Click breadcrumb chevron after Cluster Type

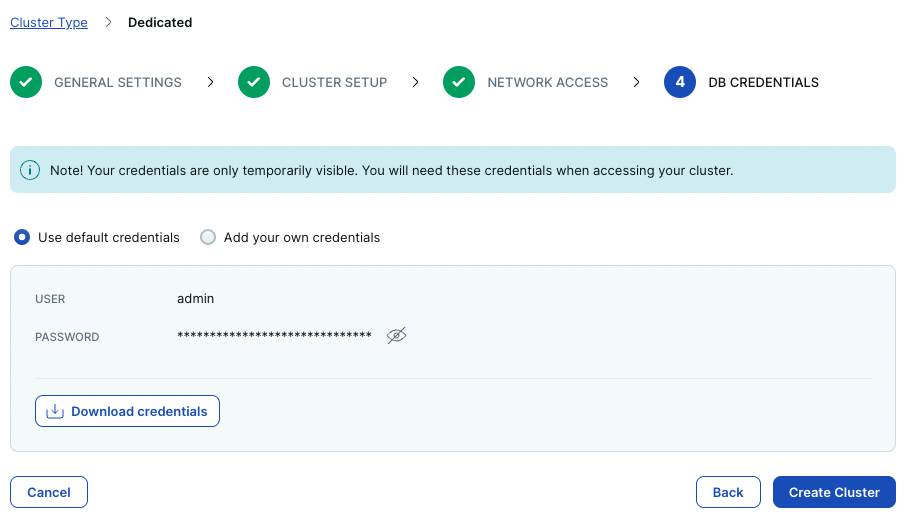tap(108, 22)
